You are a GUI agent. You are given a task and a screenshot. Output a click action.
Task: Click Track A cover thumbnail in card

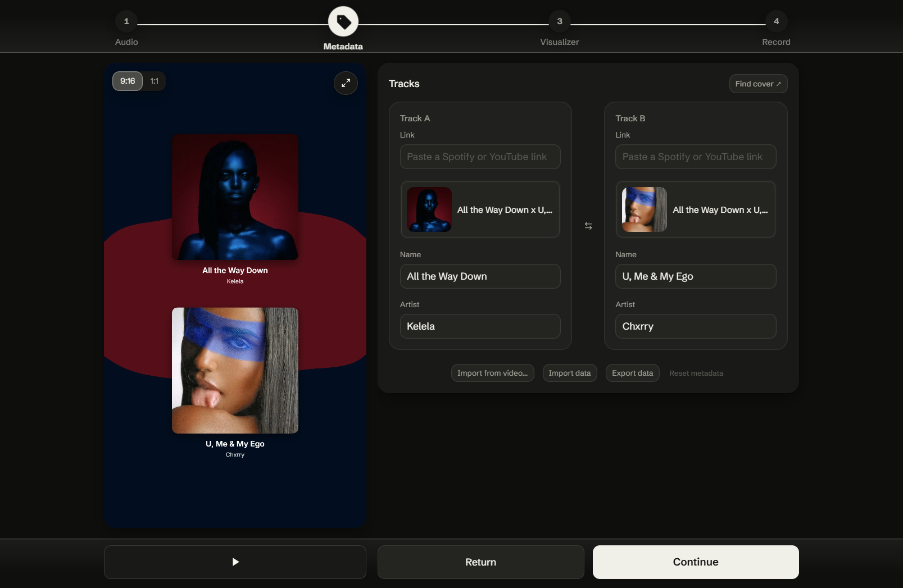pyautogui.click(x=429, y=209)
